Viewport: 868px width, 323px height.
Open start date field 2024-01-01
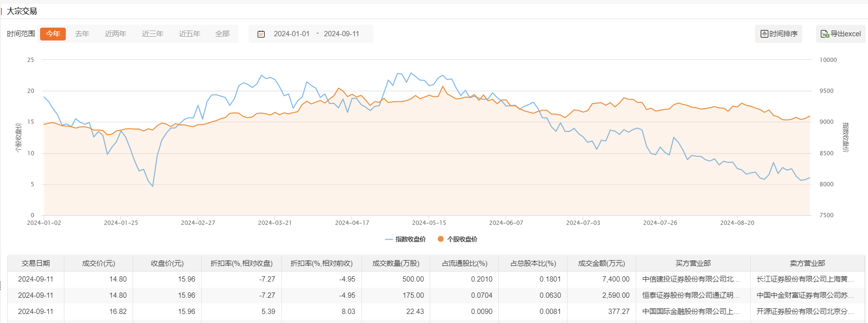[x=291, y=34]
